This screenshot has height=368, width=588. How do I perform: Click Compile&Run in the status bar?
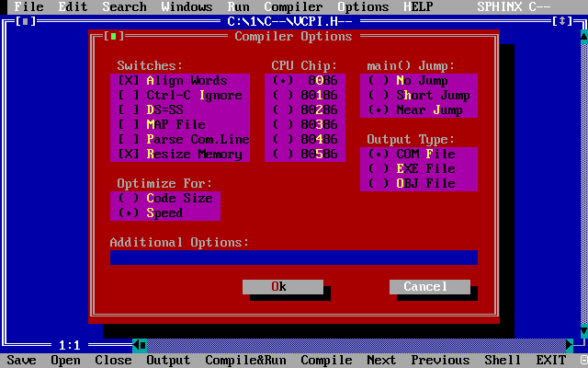(x=245, y=360)
